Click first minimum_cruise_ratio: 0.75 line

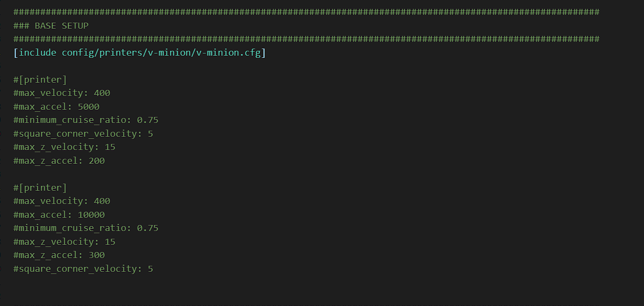[86, 120]
